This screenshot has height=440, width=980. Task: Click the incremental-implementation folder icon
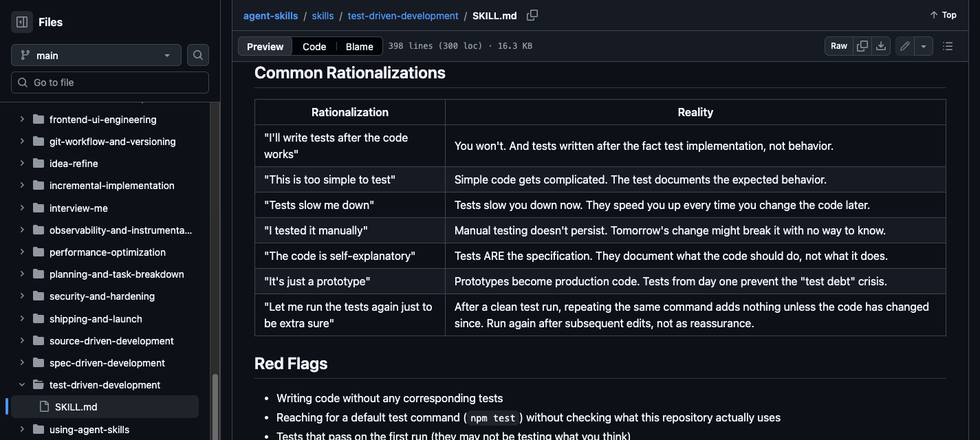pyautogui.click(x=38, y=186)
